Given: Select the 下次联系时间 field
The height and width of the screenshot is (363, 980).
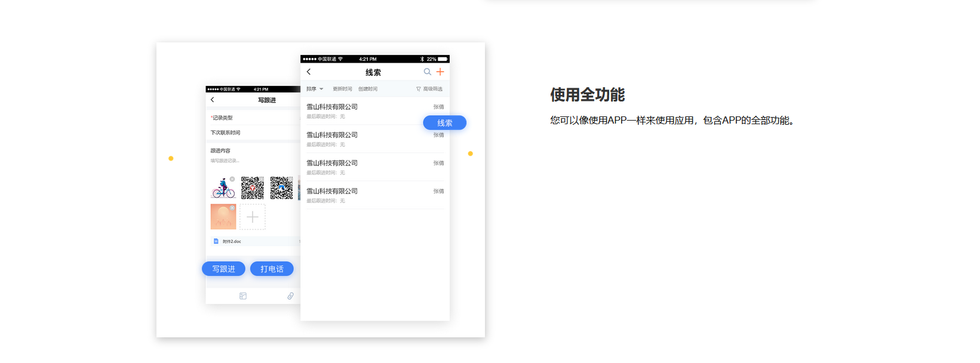Looking at the screenshot, I should pyautogui.click(x=253, y=133).
